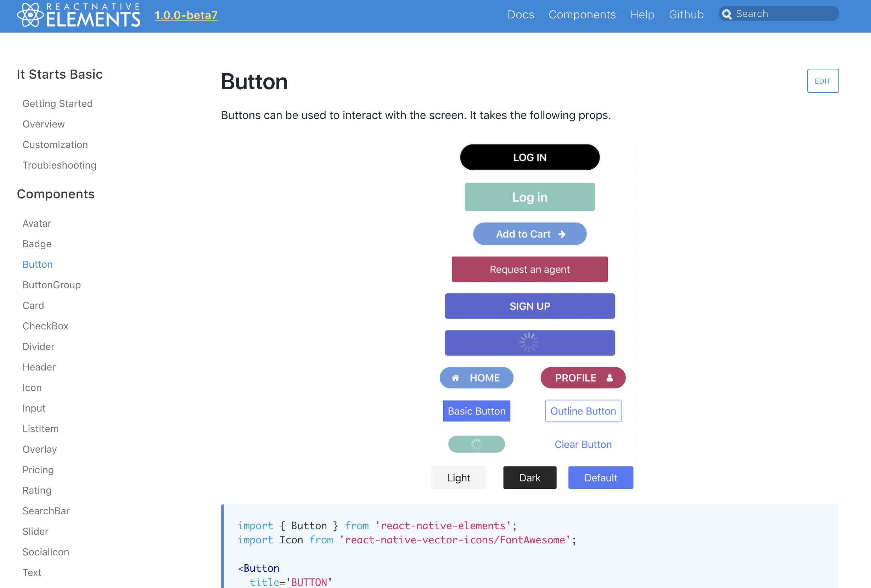This screenshot has width=871, height=588.
Task: Select the Light theme option
Action: click(x=459, y=477)
